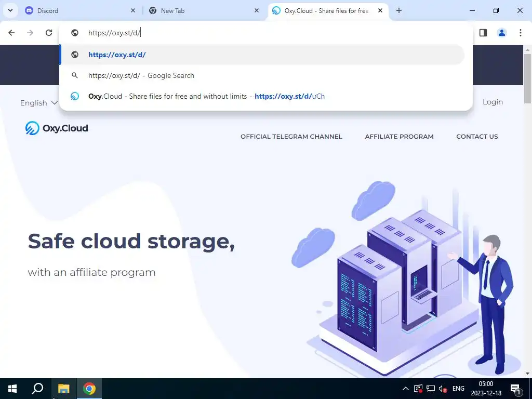Open Windows taskbar search
The image size is (532, 399).
click(37, 389)
